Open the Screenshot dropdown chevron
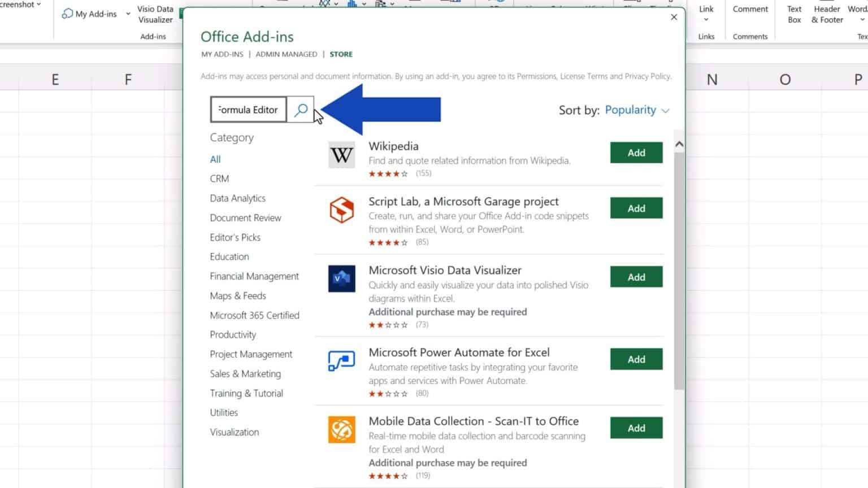The width and height of the screenshot is (868, 488). tap(38, 4)
